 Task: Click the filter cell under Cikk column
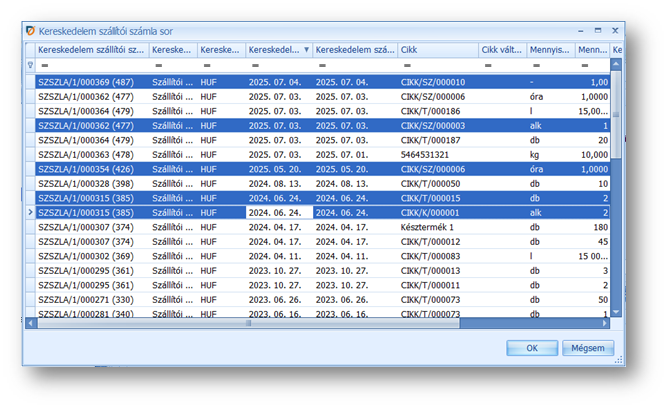[x=438, y=65]
